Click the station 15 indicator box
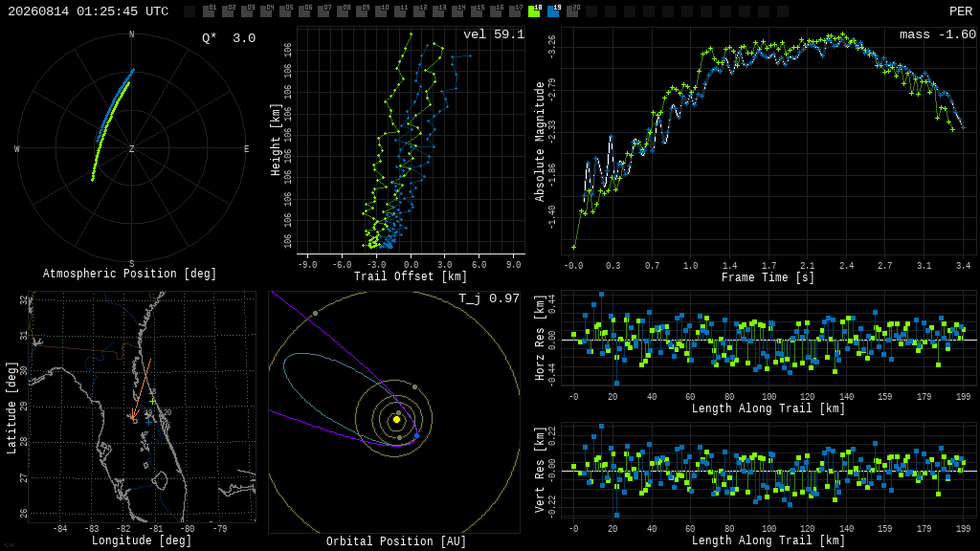 (477, 11)
